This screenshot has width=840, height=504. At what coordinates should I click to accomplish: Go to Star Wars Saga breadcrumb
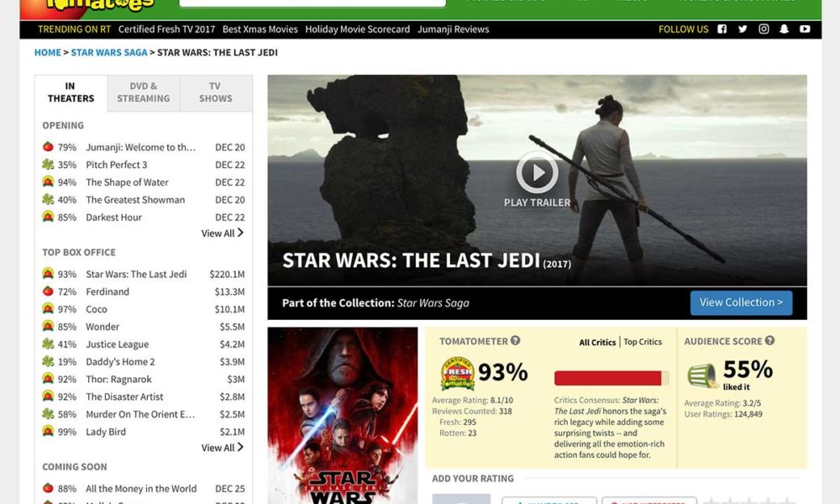point(108,52)
